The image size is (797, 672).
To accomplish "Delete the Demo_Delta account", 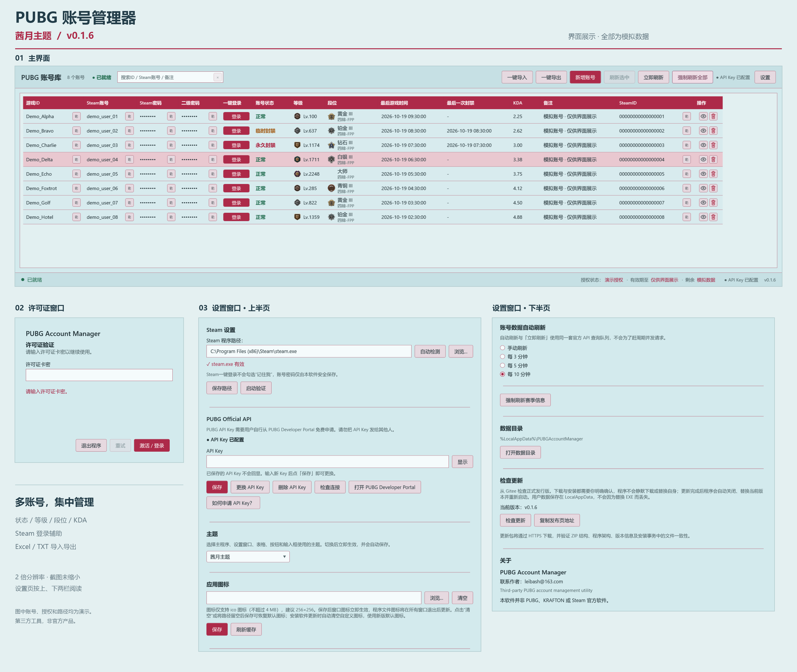I will (713, 160).
